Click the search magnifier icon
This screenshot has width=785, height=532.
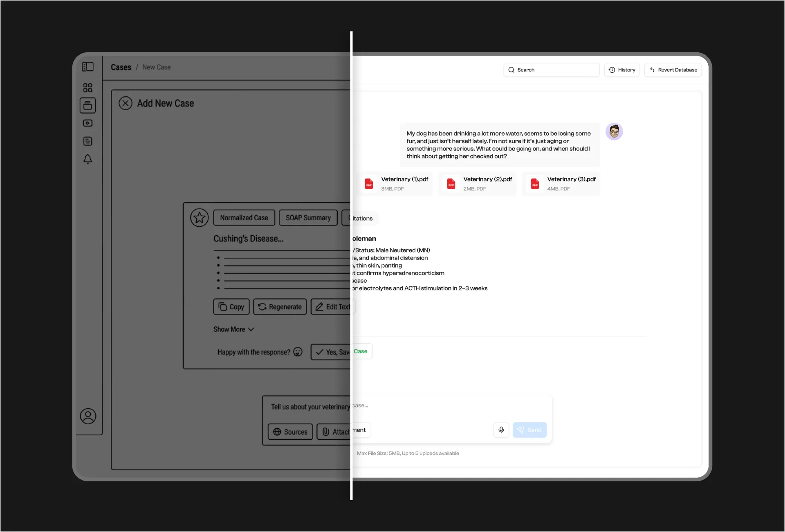point(511,70)
